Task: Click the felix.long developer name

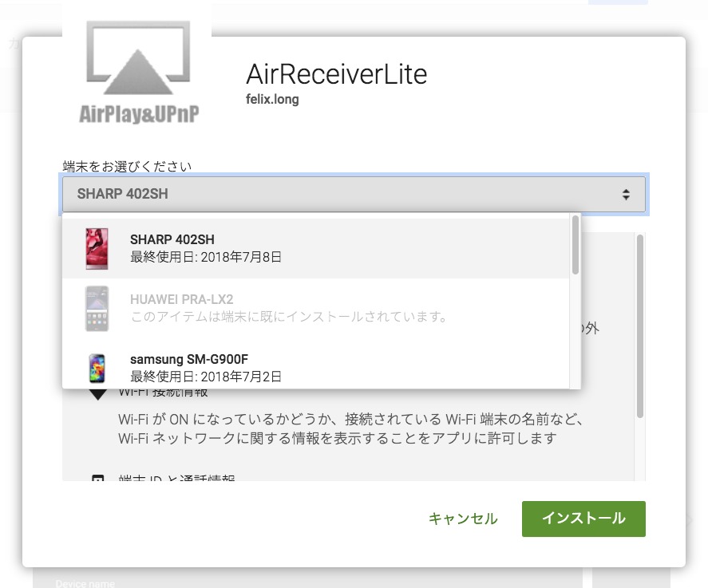Action: [x=272, y=99]
